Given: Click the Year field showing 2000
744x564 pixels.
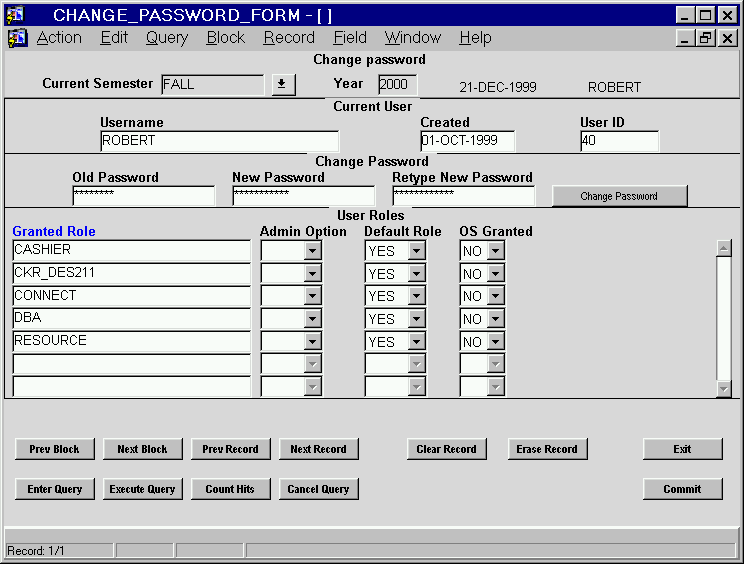Looking at the screenshot, I should coord(398,85).
